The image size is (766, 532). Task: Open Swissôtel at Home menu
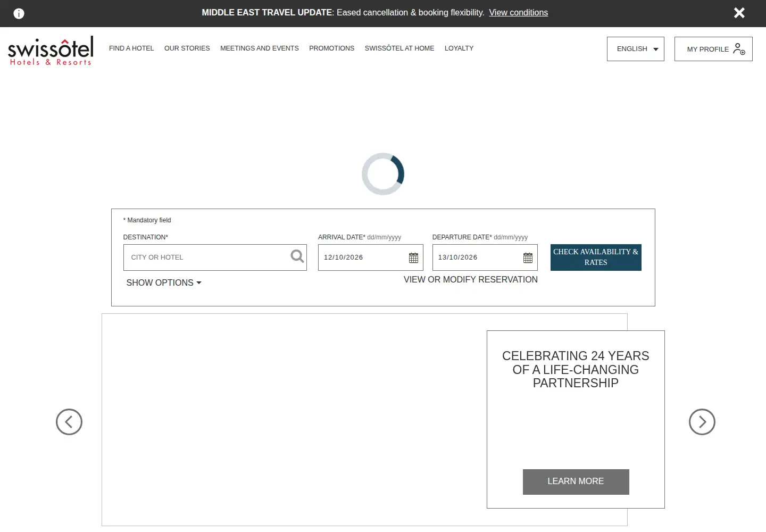(x=399, y=48)
